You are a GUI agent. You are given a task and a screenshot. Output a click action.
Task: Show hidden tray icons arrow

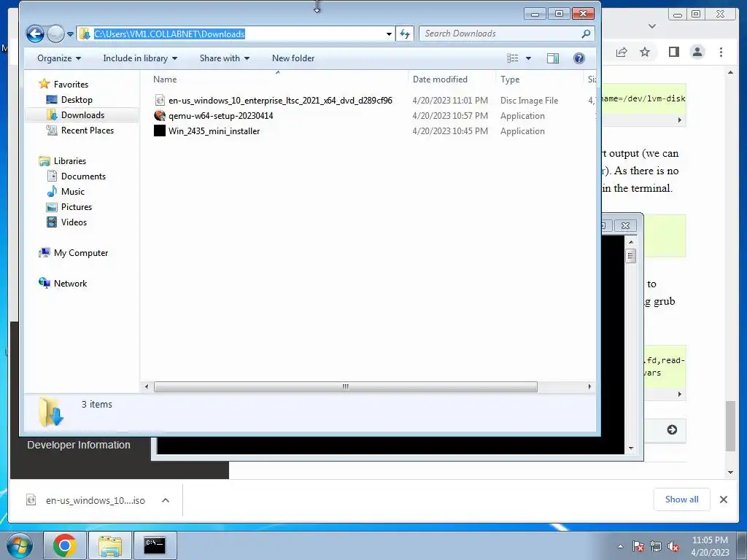click(620, 546)
